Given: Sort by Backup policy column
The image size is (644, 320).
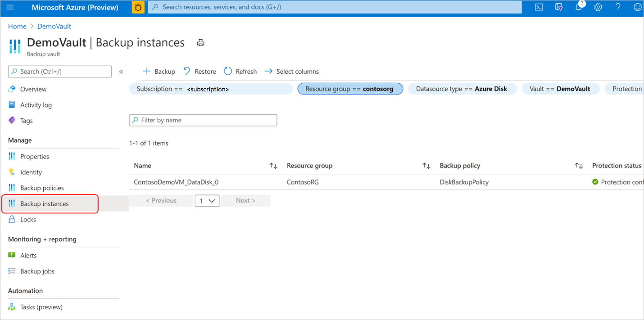Looking at the screenshot, I should (x=579, y=166).
